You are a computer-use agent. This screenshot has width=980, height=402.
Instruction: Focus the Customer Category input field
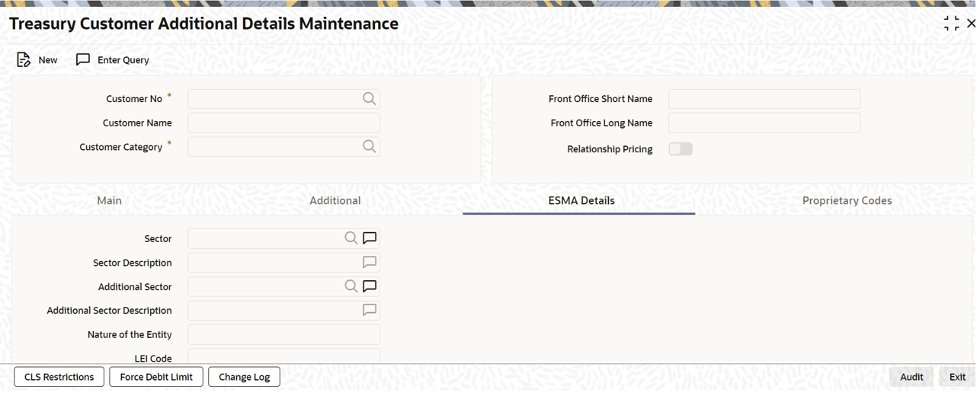click(x=284, y=146)
